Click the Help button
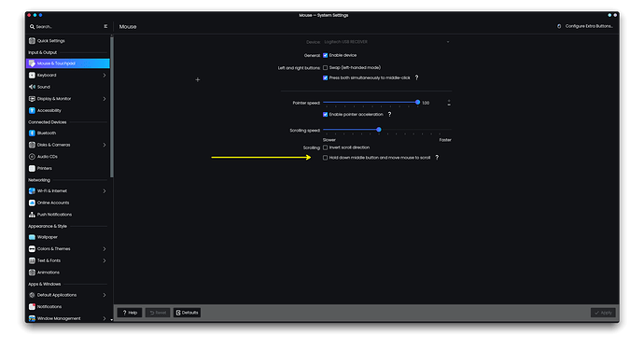The height and width of the screenshot is (350, 644). [x=130, y=313]
